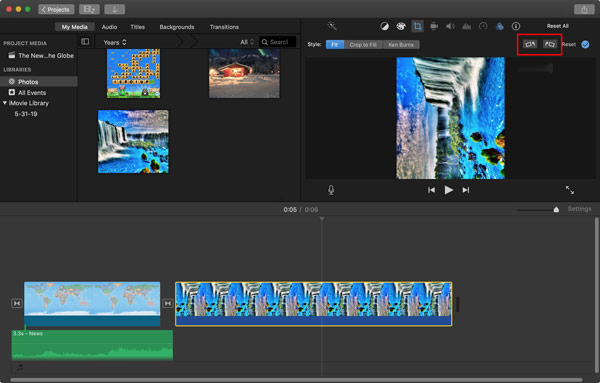Apply crop with blue checkmark
This screenshot has width=600, height=383.
coord(585,44)
